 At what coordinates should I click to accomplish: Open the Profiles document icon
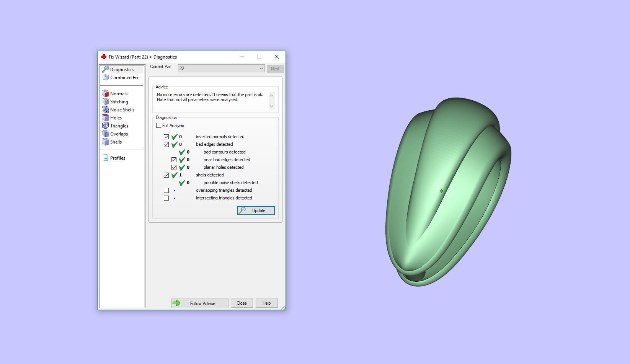pos(106,158)
